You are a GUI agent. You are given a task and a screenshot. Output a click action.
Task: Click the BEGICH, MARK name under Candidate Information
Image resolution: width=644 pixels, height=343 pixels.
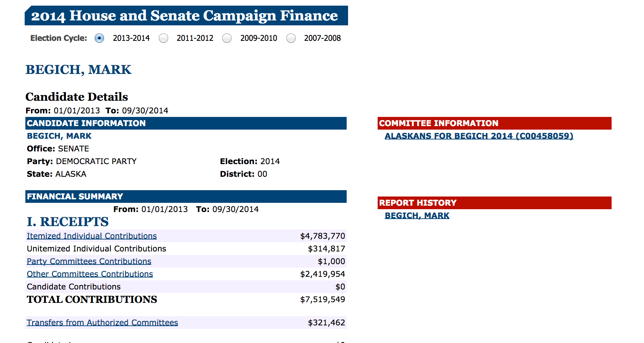coord(59,136)
